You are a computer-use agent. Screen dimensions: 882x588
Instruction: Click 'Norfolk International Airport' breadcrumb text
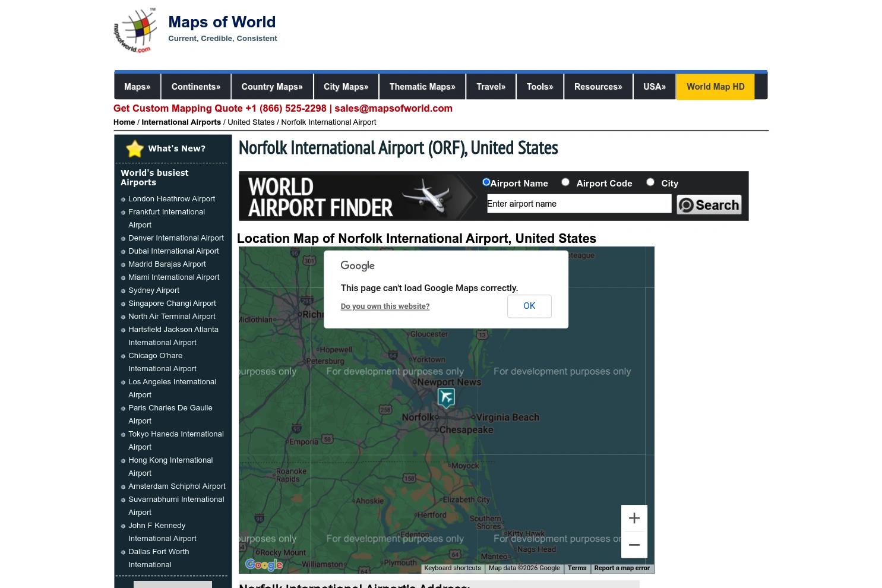click(328, 122)
